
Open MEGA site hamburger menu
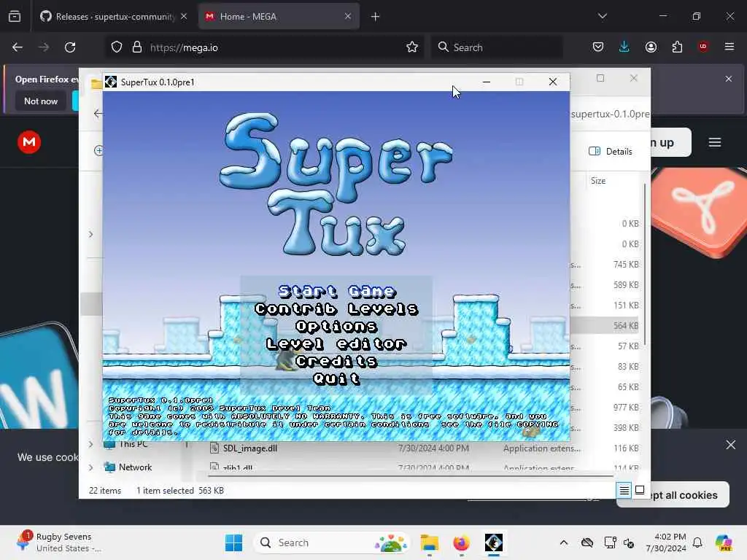tap(715, 142)
